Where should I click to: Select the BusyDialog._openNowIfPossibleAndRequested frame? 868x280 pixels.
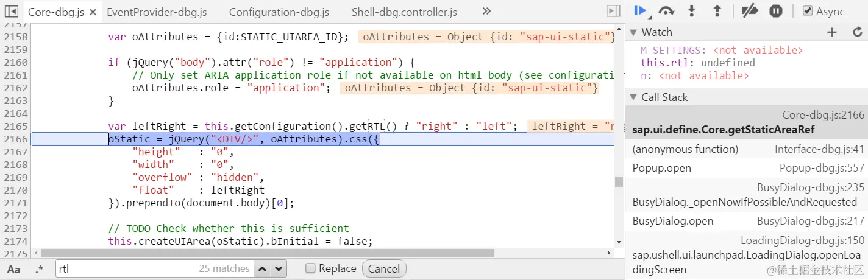747,195
